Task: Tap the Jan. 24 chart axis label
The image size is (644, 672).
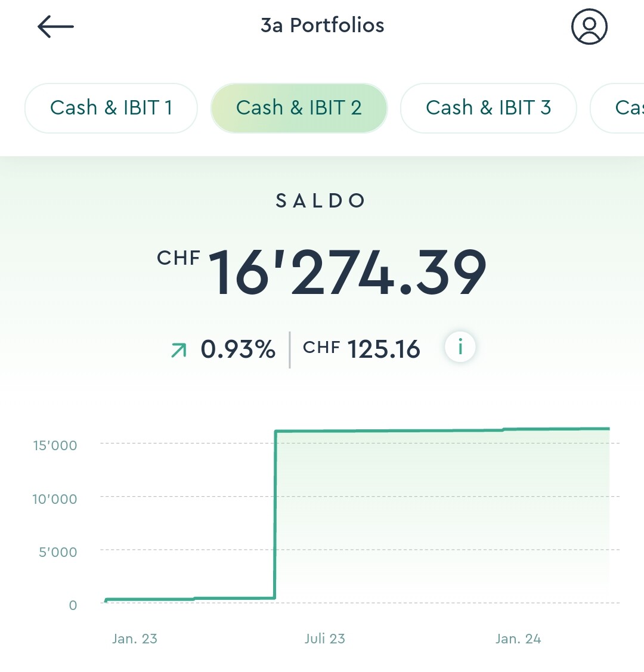Action: pyautogui.click(x=518, y=639)
